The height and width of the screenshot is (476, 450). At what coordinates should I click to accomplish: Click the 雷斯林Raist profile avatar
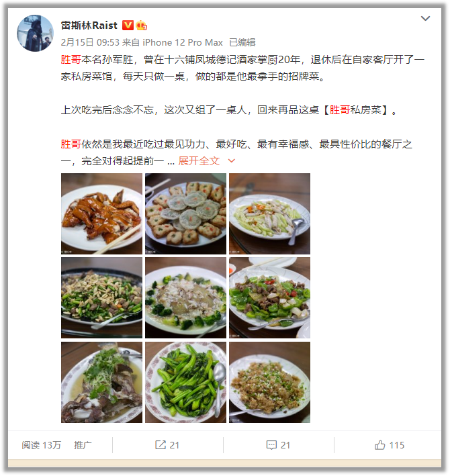coord(35,33)
